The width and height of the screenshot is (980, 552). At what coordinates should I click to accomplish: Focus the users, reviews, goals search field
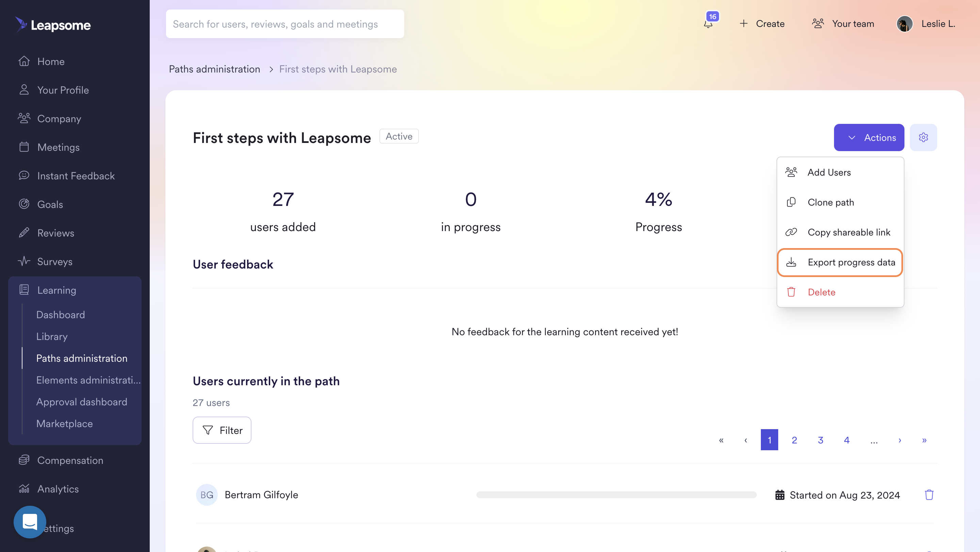click(x=285, y=24)
